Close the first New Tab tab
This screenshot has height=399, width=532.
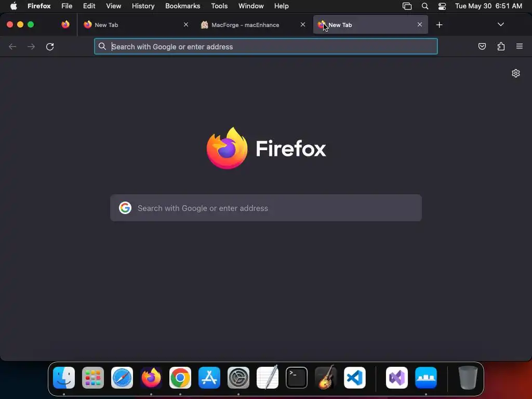[x=186, y=24]
